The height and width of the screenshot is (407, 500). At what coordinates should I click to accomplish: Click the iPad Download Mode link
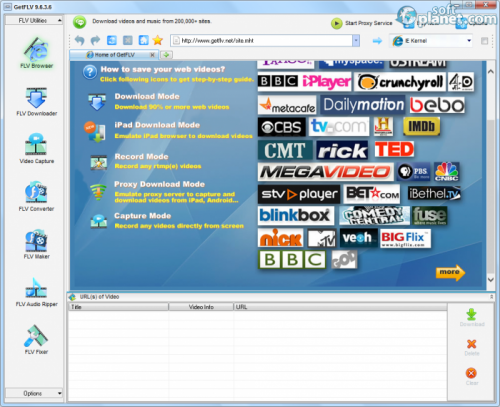[x=157, y=125]
